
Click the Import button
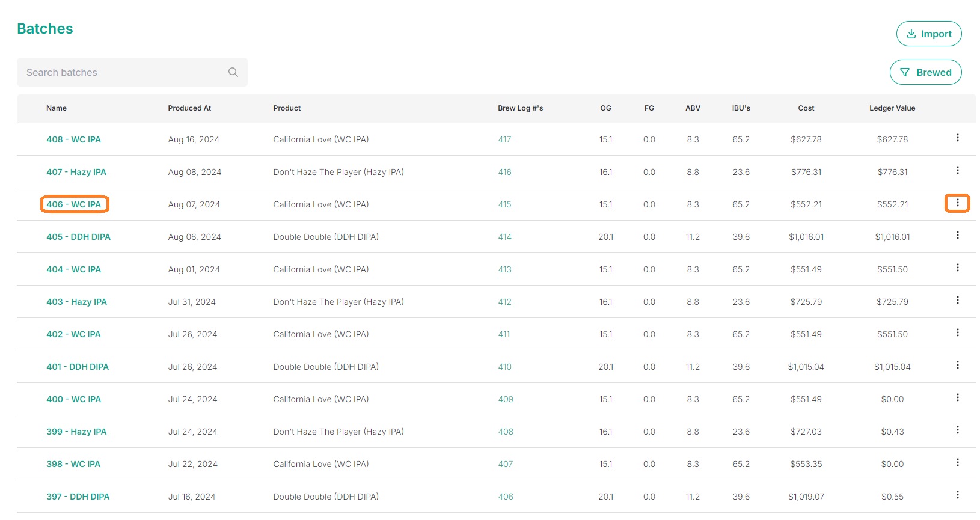coord(928,34)
